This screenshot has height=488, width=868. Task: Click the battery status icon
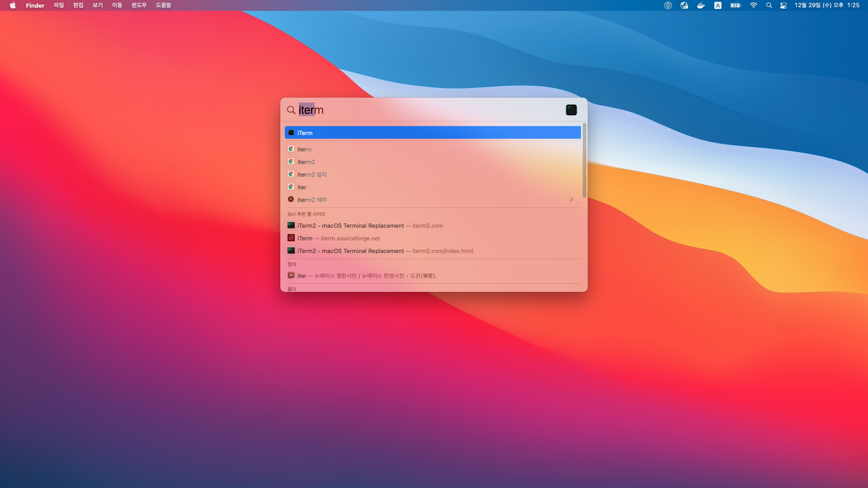click(x=736, y=5)
